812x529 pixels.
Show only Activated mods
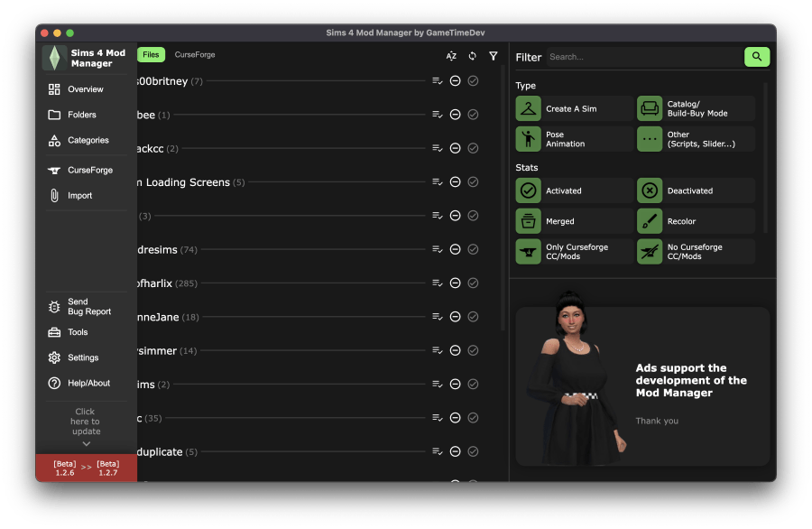click(575, 190)
